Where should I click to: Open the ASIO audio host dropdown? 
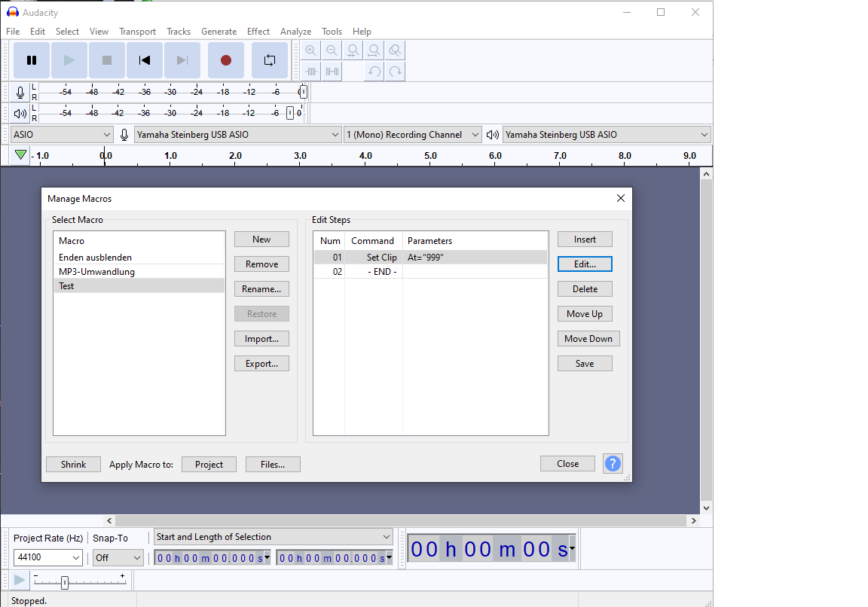tap(62, 135)
